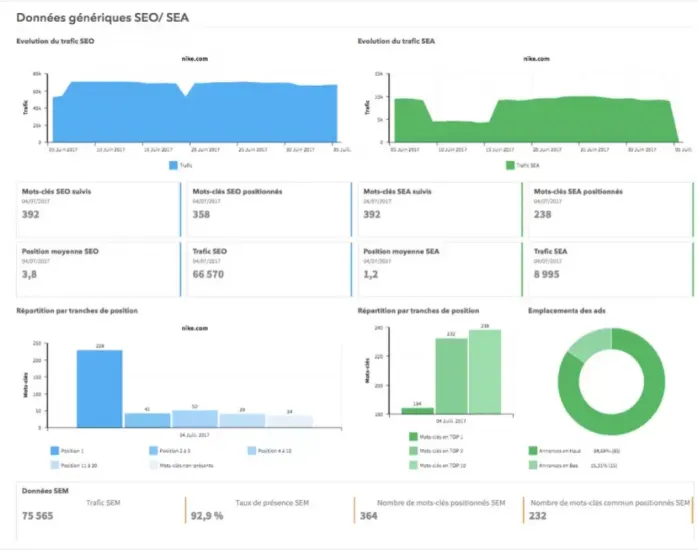Open the Mots-clés SEO positionnés card
The image size is (698, 550).
click(x=269, y=209)
